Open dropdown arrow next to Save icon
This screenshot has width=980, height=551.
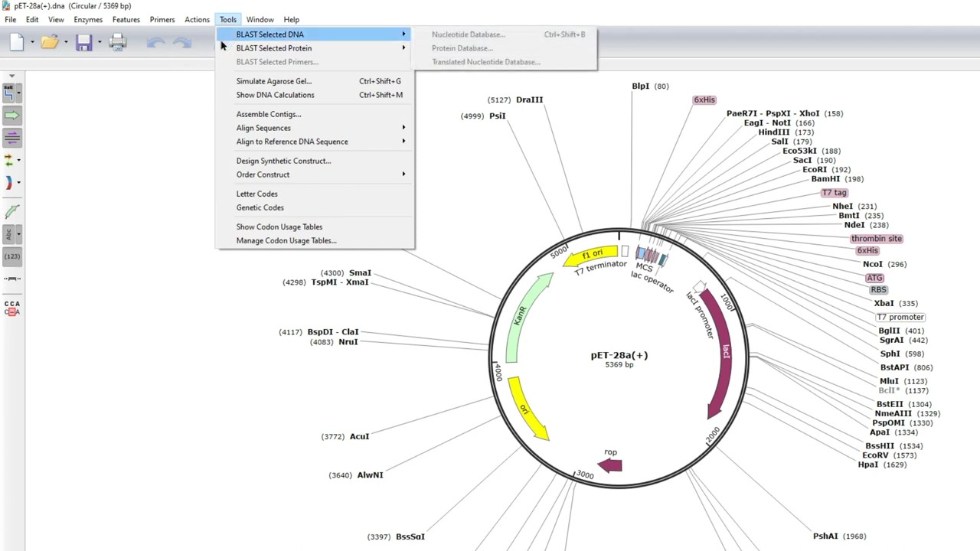pyautogui.click(x=100, y=43)
